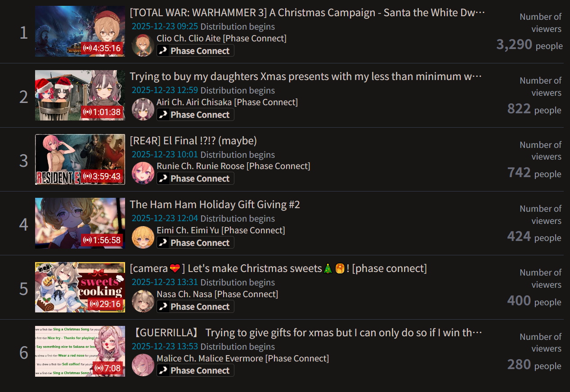Open title 'Trying to buy my daughters Xmas presents'
Viewport: 570px width, 392px height.
305,76
